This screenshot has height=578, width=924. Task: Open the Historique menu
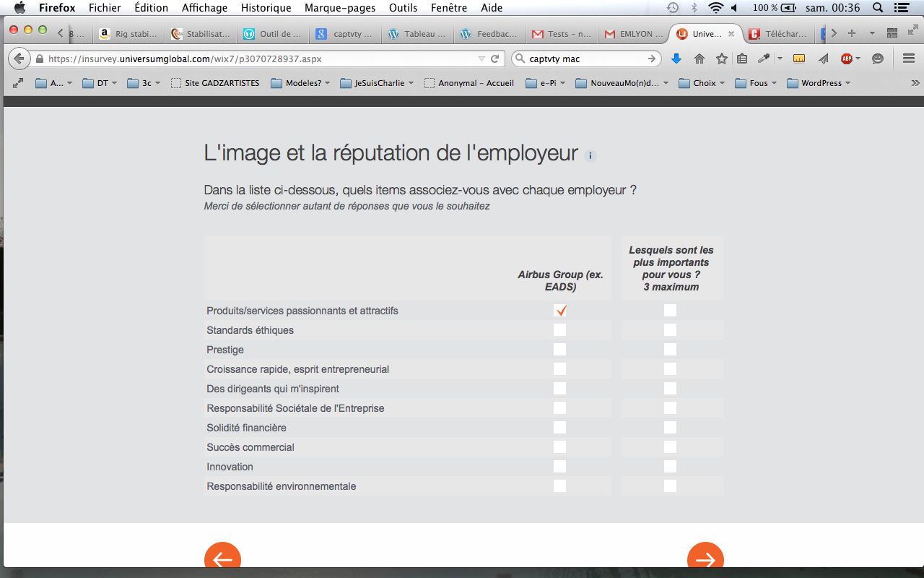(266, 8)
